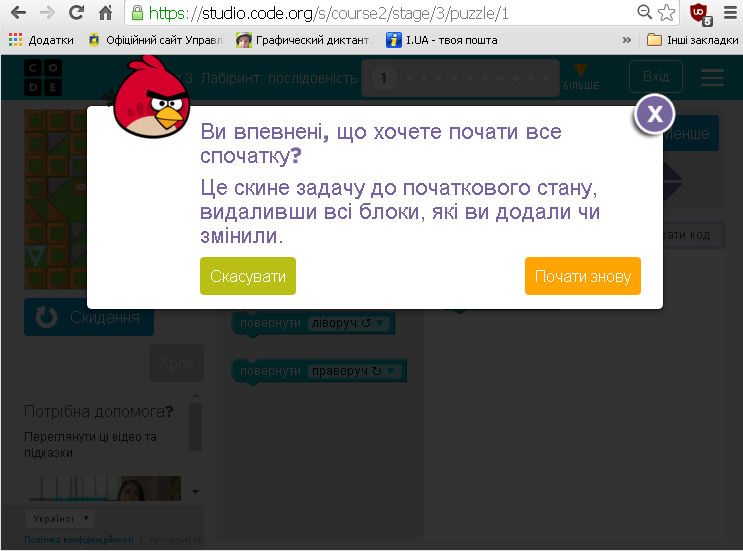Viewport: 743px width, 551px height.
Task: Open the Українська language dropdown
Action: pos(60,519)
